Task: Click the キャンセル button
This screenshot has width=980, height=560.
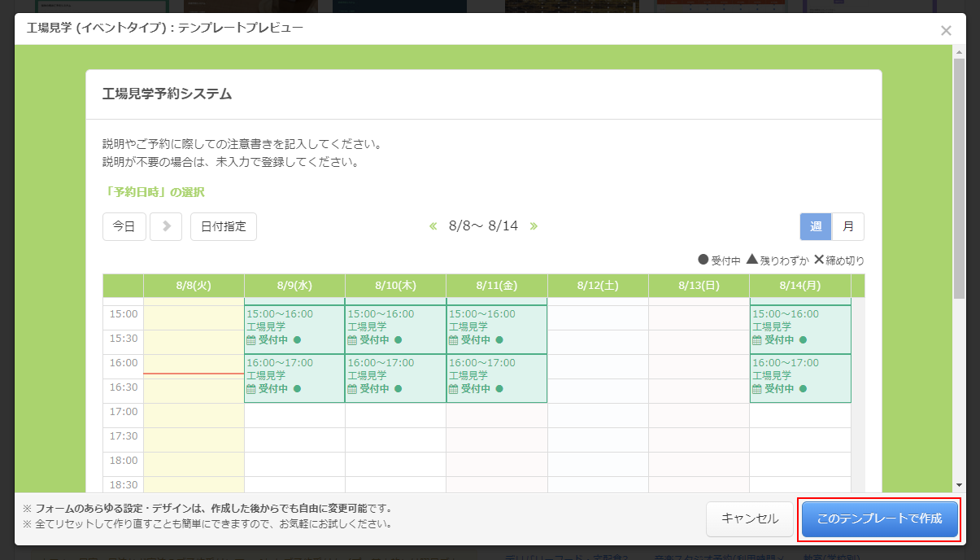Action: click(750, 518)
